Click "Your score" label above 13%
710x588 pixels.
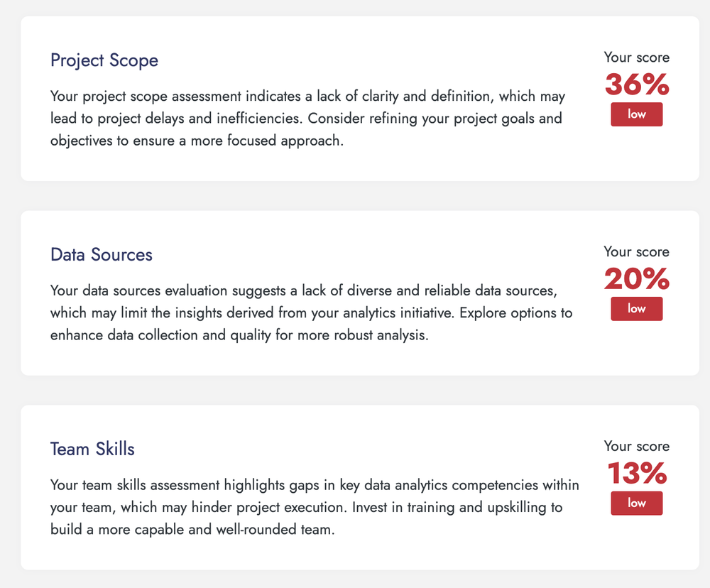click(637, 447)
